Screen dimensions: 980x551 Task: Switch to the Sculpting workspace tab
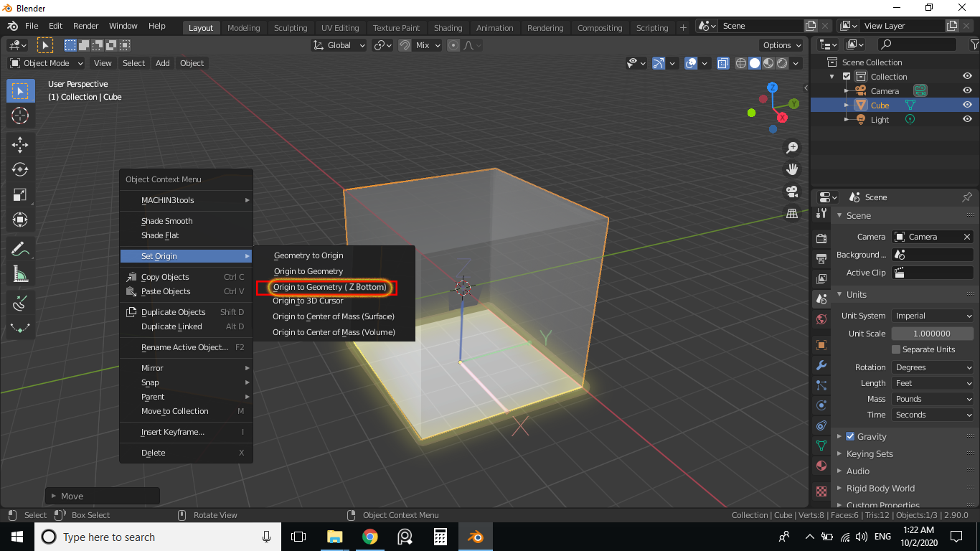click(x=291, y=28)
